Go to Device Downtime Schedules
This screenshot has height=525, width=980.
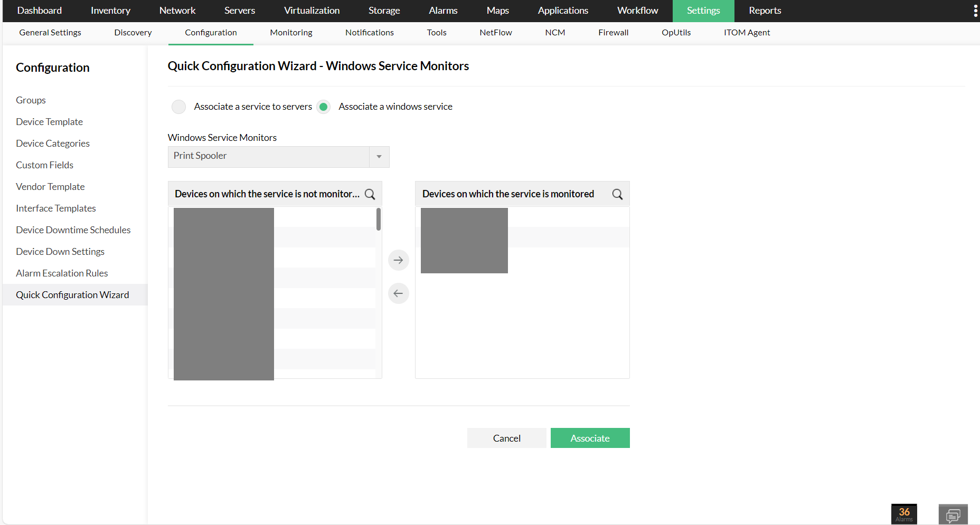[x=73, y=230]
